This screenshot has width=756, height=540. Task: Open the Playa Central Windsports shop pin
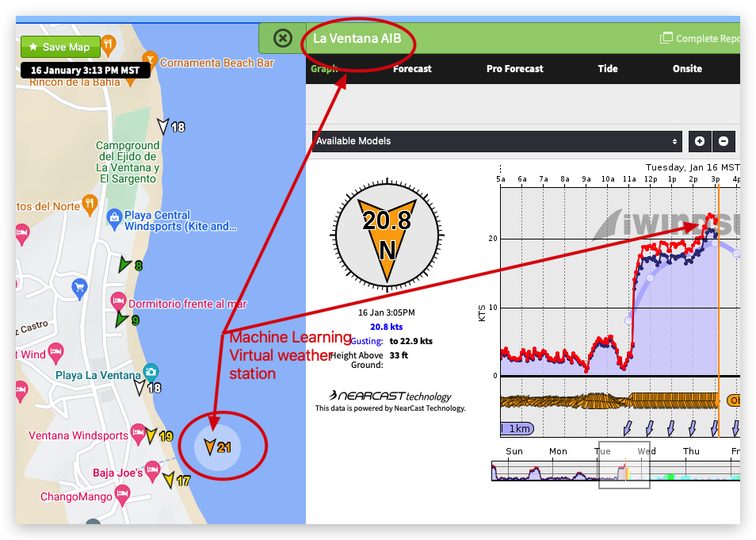click(114, 219)
